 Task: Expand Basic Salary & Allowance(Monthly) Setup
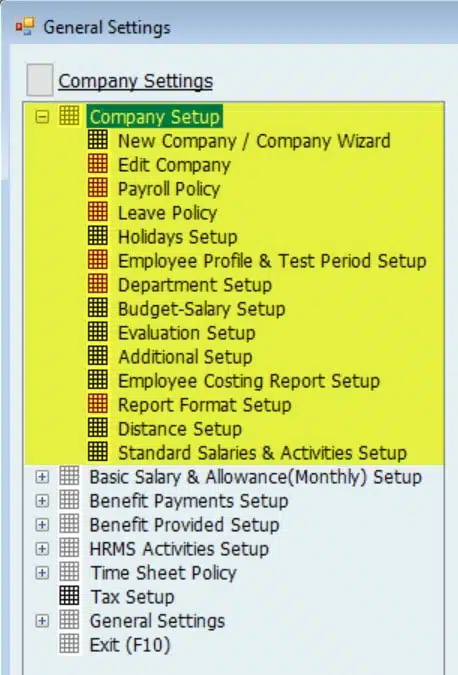(x=42, y=477)
